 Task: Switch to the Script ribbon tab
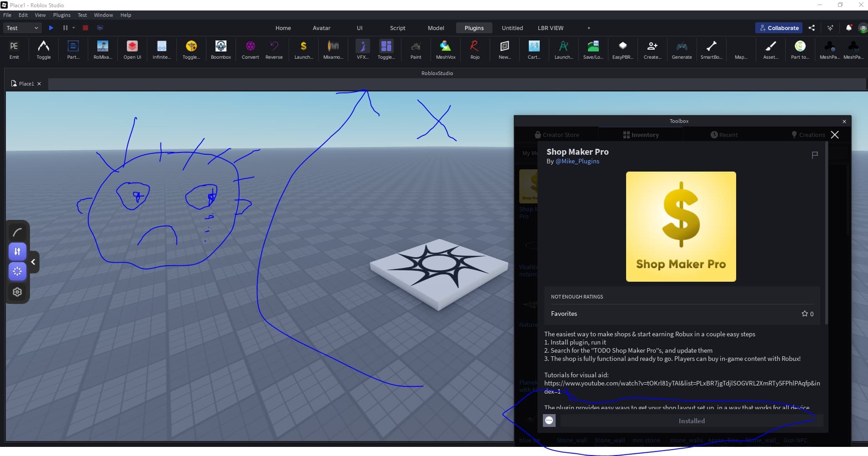(x=397, y=28)
